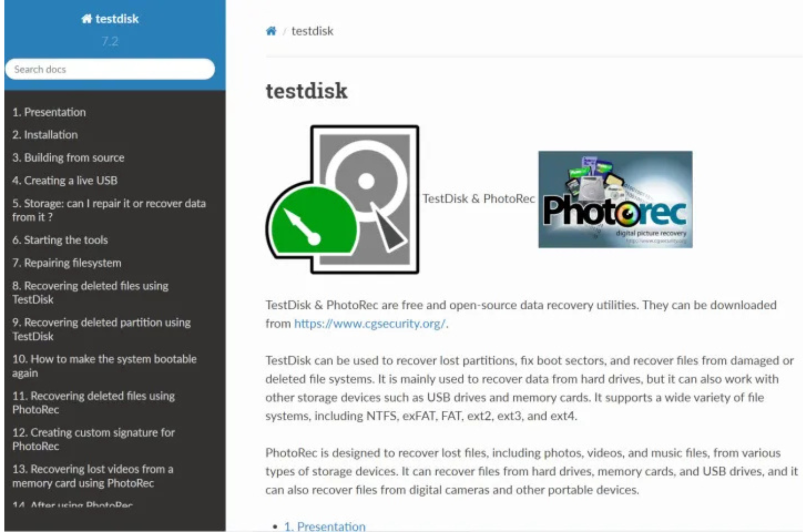812x532 pixels.
Task: Click the testdisk page heading
Action: pos(306,91)
